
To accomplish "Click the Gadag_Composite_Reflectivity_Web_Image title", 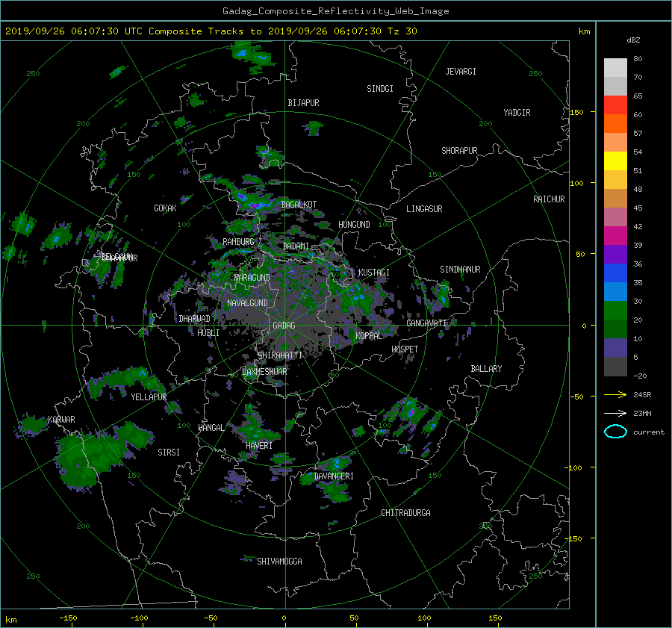I will coord(335,11).
